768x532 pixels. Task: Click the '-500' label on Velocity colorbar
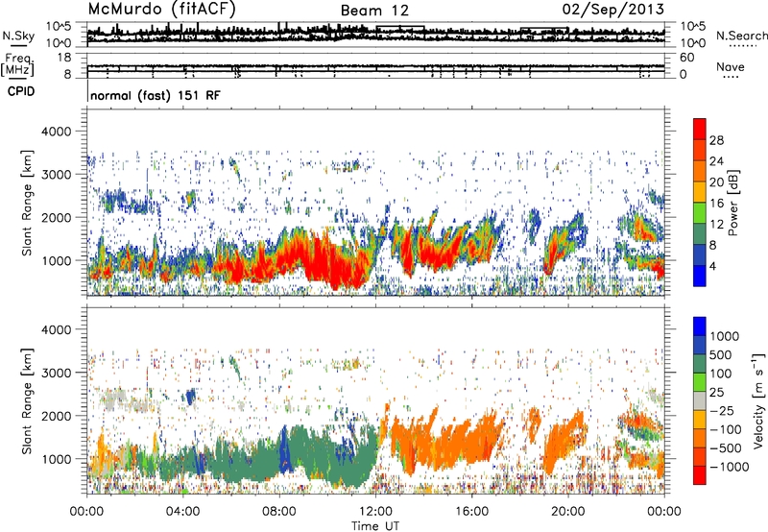tap(726, 447)
